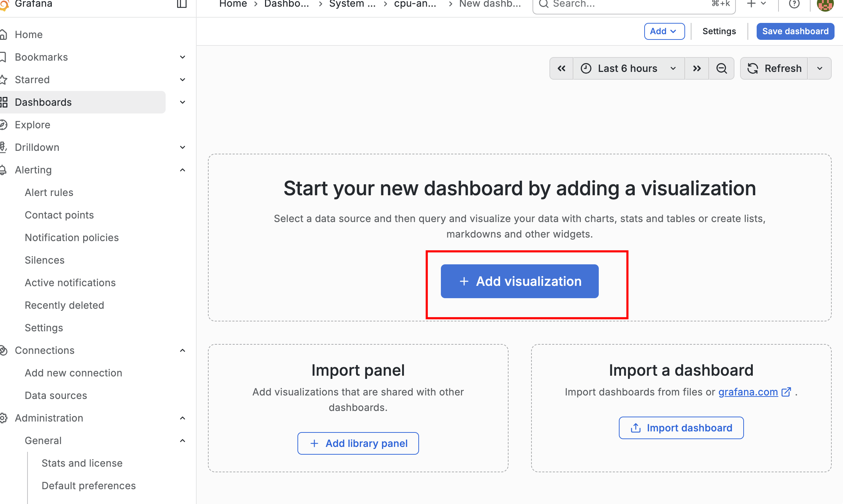Open the plus New menu in header
The image size is (843, 504).
click(756, 4)
